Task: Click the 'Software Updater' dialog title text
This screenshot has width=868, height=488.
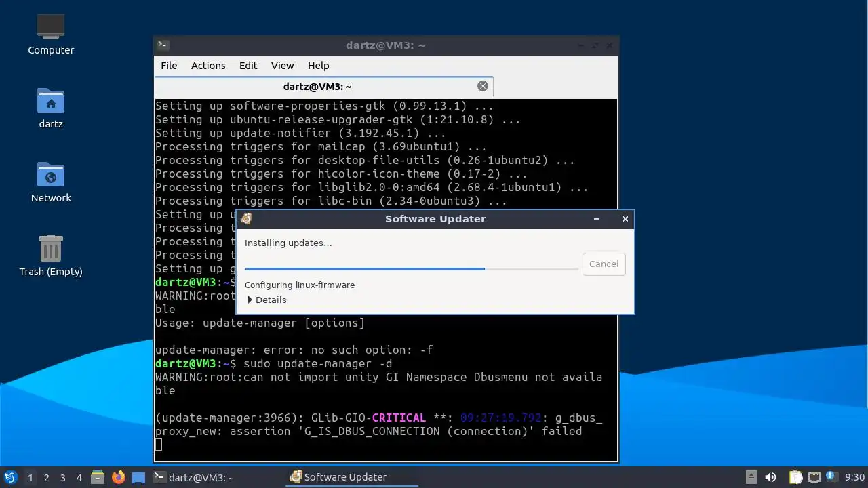Action: click(x=435, y=219)
